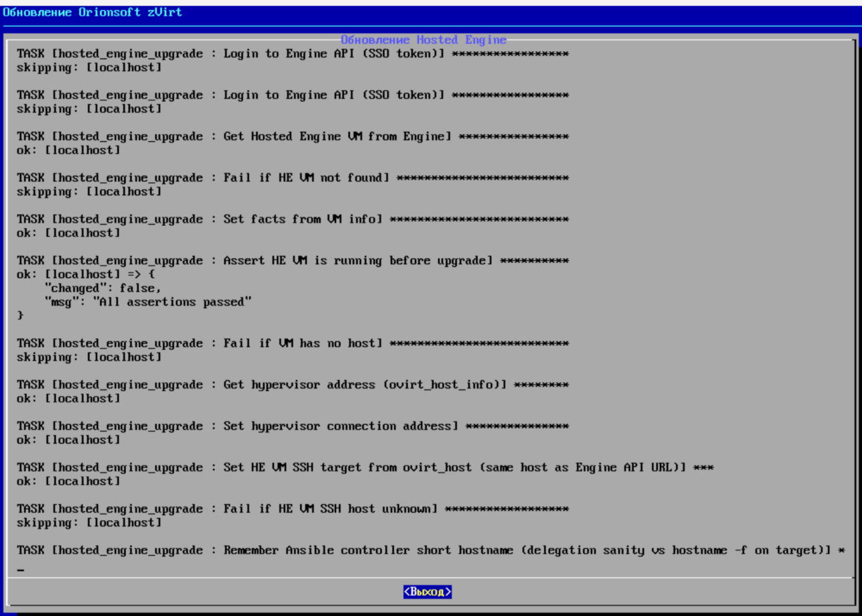The image size is (862, 616).
Task: Click the 'Assert HE VM is running before upgrade' line
Action: click(x=293, y=261)
